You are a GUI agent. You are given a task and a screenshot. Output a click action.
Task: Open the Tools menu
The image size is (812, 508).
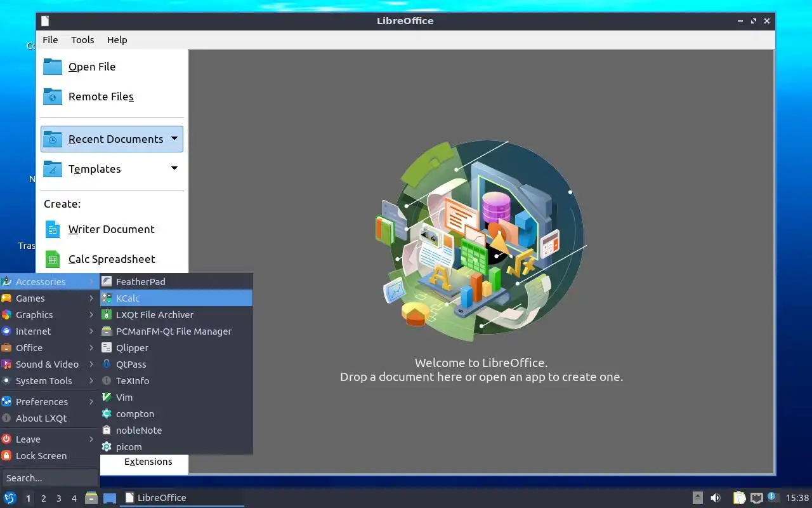pyautogui.click(x=82, y=39)
